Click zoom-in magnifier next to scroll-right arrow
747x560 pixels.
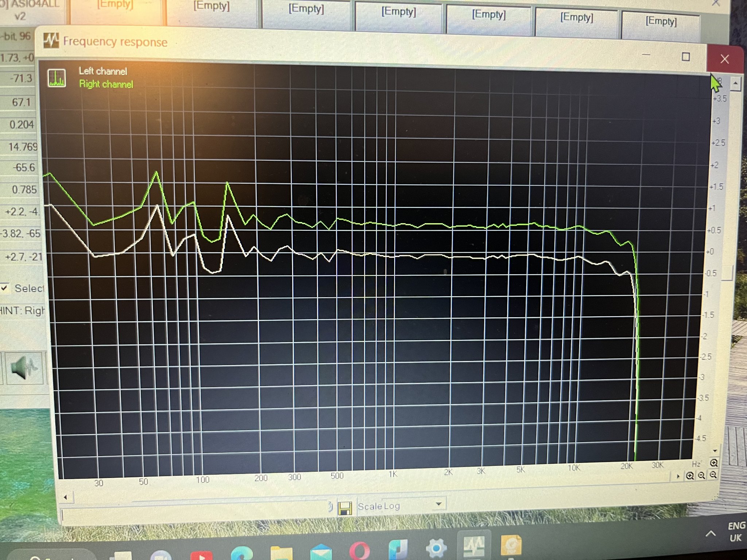pyautogui.click(x=689, y=475)
